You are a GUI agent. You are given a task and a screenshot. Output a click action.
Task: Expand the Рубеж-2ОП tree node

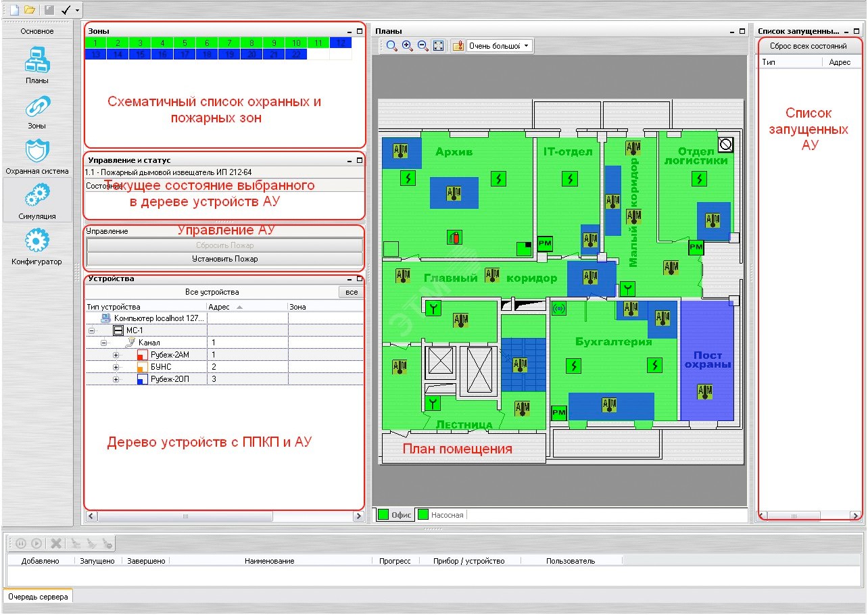pyautogui.click(x=116, y=380)
